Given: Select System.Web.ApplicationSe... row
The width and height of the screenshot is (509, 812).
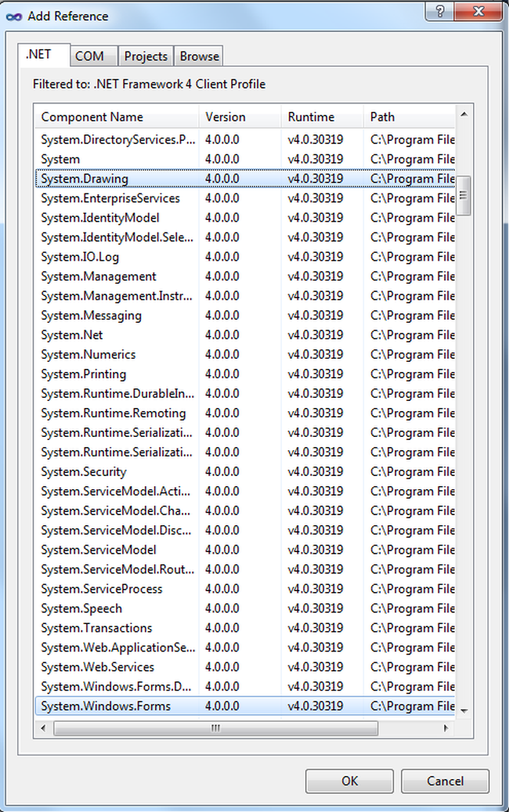Looking at the screenshot, I should click(245, 648).
